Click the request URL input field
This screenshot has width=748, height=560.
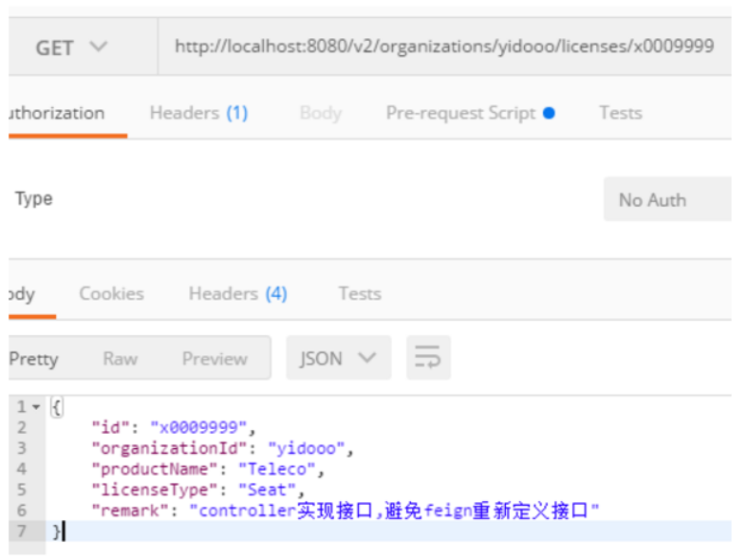(444, 47)
